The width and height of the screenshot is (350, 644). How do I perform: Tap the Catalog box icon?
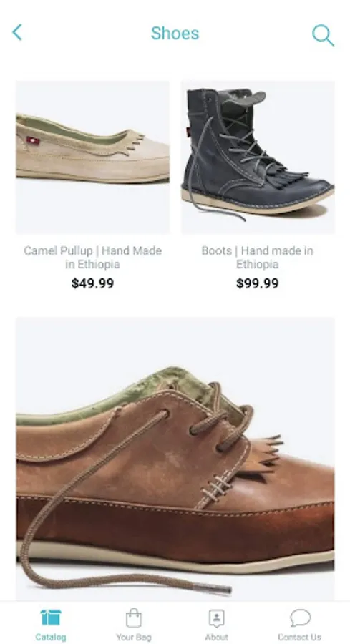click(x=51, y=618)
